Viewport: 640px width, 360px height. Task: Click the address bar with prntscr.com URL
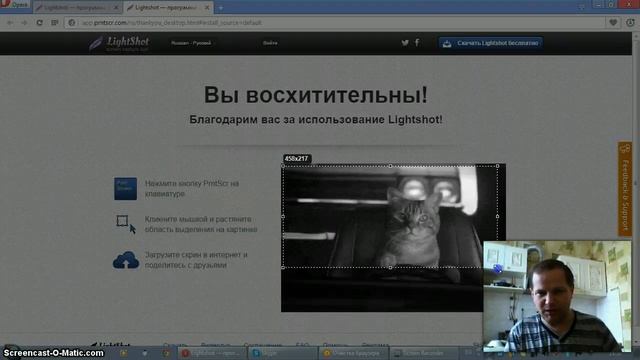tap(335, 22)
